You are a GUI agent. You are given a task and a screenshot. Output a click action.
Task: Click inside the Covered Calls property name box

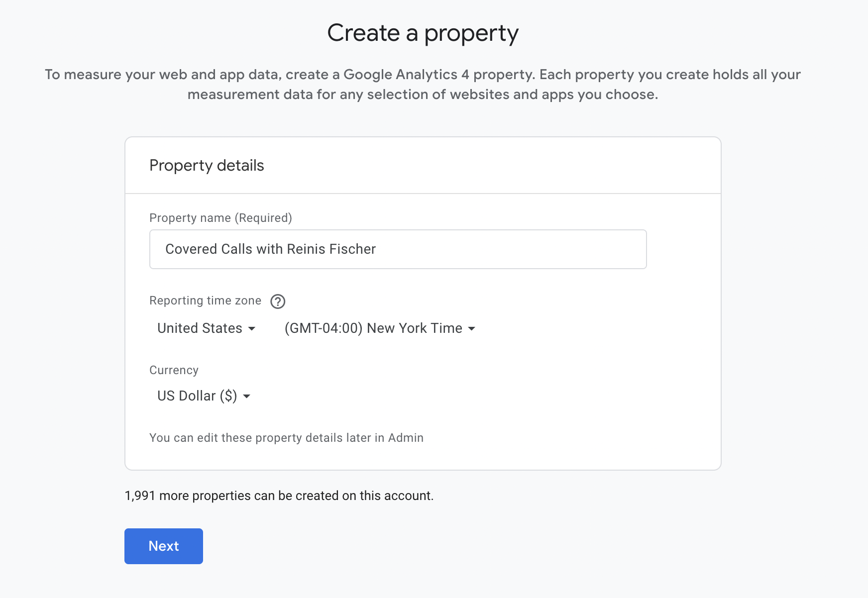click(x=397, y=249)
